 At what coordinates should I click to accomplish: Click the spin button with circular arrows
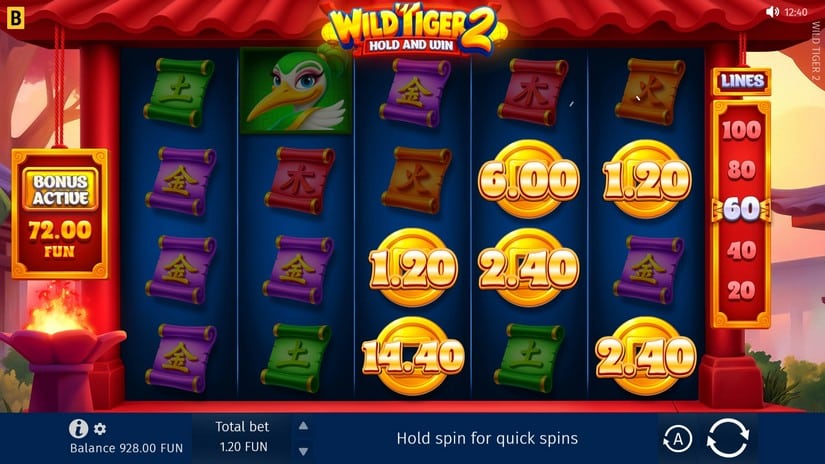(x=728, y=438)
